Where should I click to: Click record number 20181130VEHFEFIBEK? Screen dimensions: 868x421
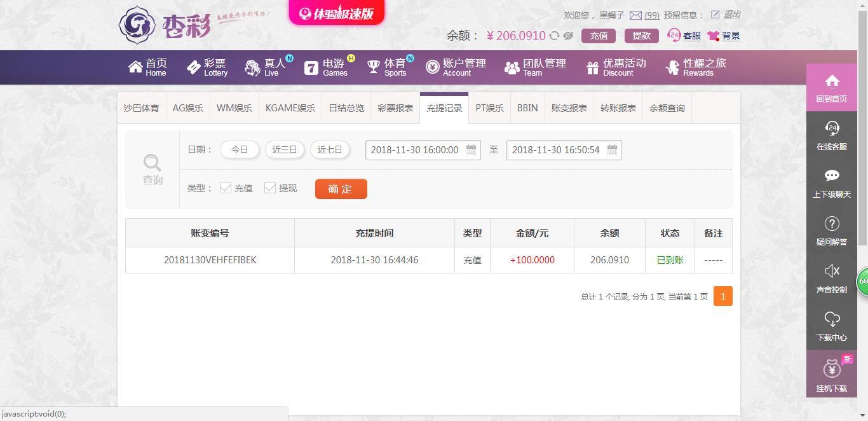(210, 260)
